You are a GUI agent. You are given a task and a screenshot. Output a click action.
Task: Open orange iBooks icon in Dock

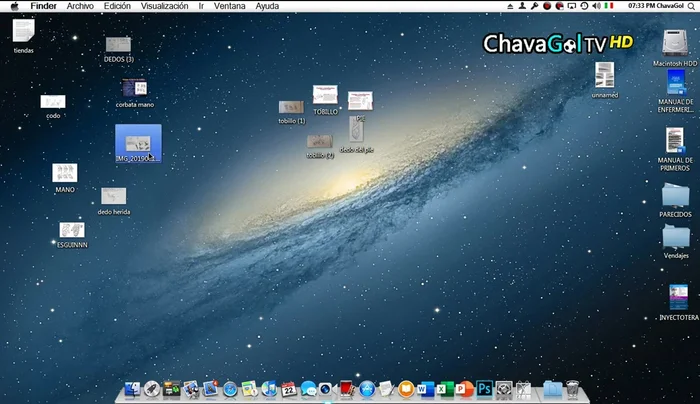coord(406,389)
